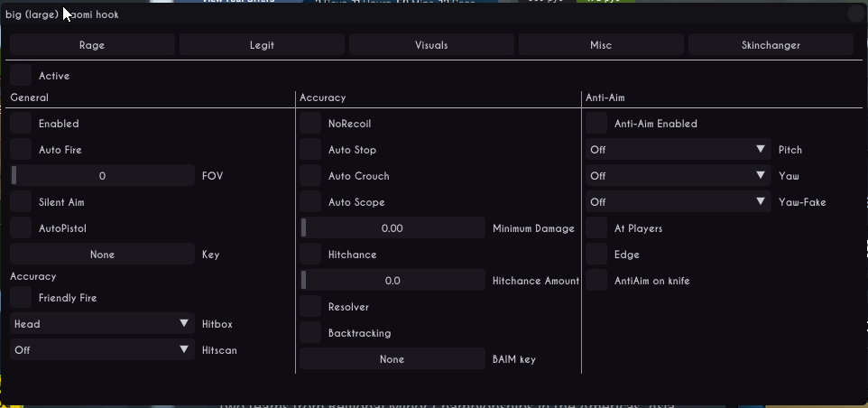Open the Hitbox dropdown showing Head
Viewport: 868px width, 408px height.
(102, 323)
